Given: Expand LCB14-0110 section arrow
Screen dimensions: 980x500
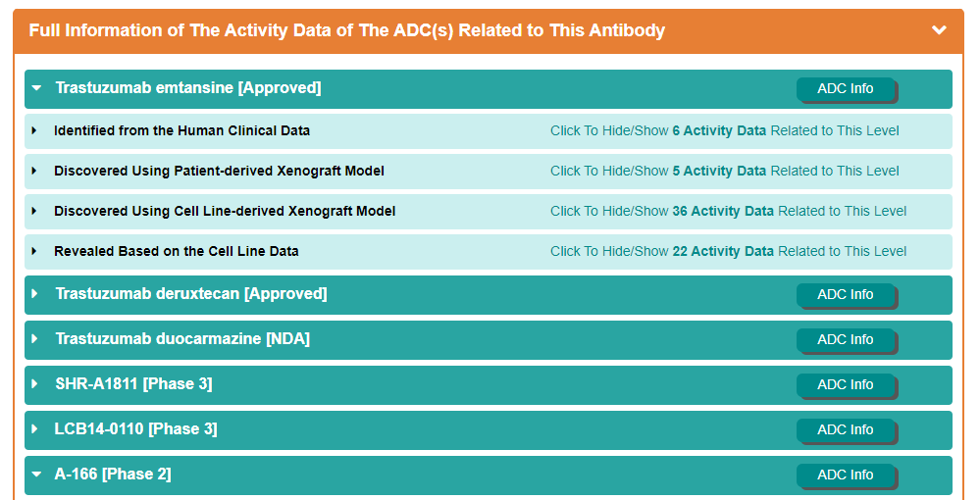Looking at the screenshot, I should tap(36, 429).
